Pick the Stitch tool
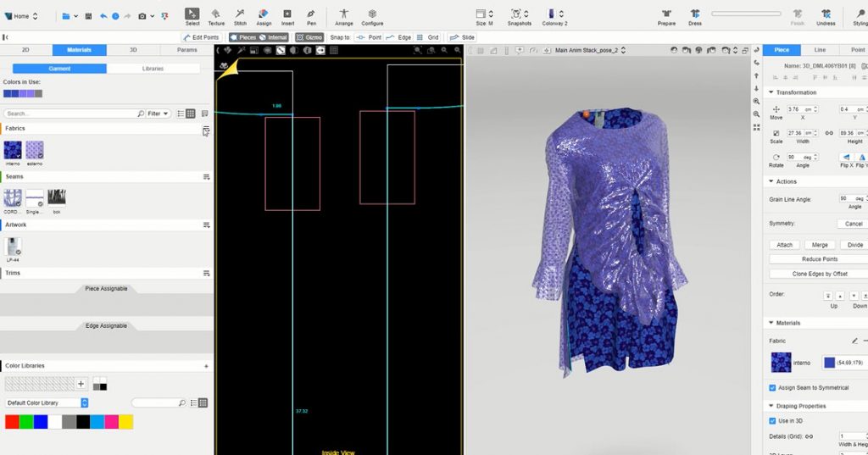The height and width of the screenshot is (455, 868). 240,17
